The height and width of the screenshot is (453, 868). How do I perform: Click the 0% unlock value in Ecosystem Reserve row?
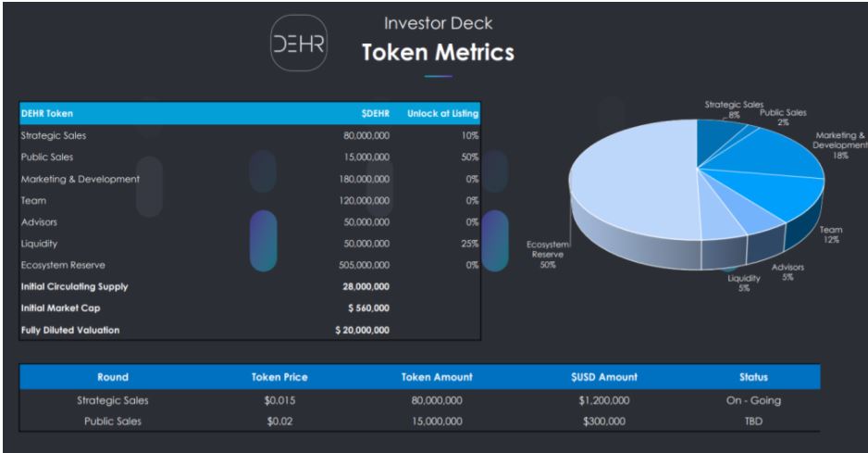click(472, 265)
